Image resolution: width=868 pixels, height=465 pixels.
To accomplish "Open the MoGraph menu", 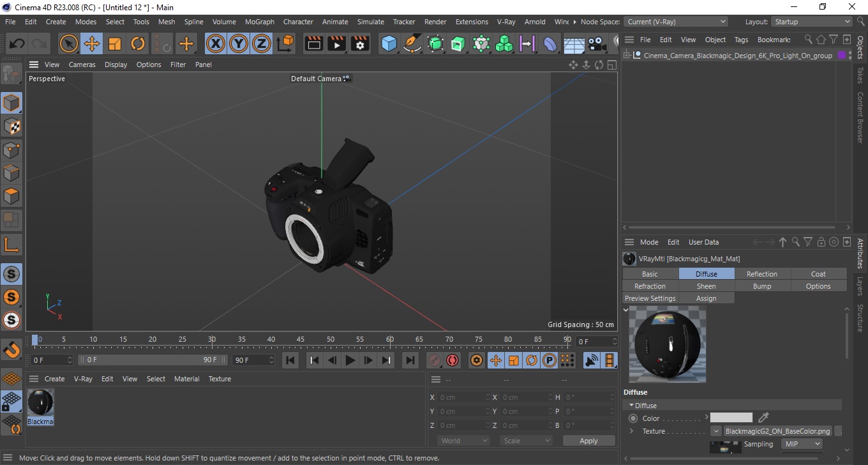I will (259, 22).
